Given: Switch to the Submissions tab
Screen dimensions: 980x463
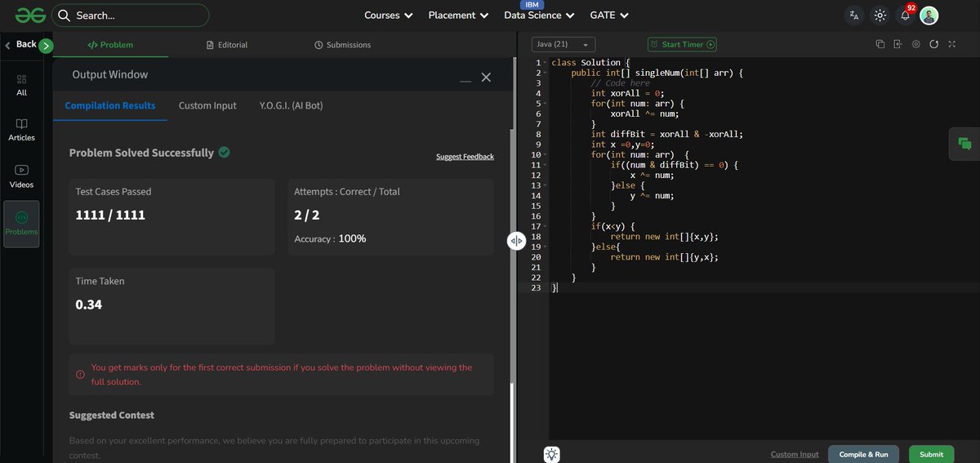Looking at the screenshot, I should [342, 45].
